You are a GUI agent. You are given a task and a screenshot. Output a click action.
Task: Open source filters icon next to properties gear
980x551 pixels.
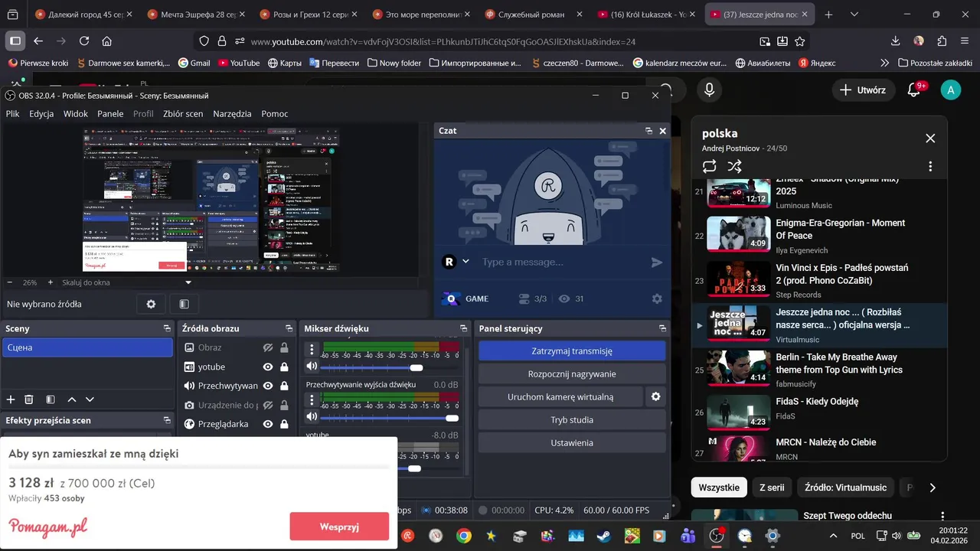[x=184, y=304]
